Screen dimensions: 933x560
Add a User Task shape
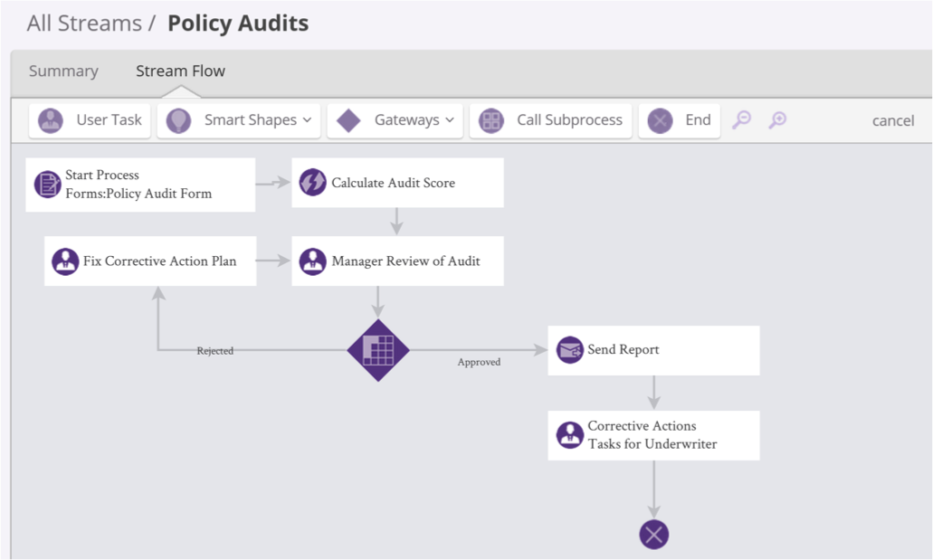(90, 120)
